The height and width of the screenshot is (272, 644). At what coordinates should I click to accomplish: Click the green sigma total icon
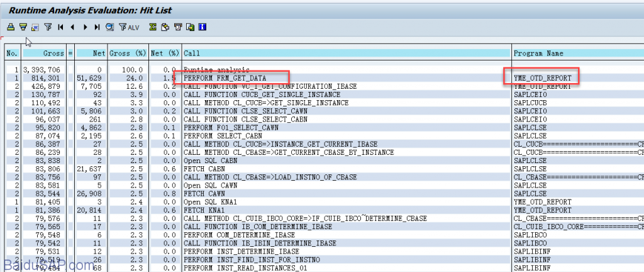pos(153,27)
